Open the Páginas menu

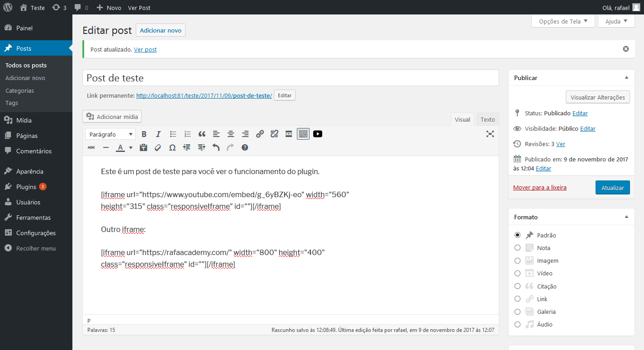pyautogui.click(x=36, y=136)
